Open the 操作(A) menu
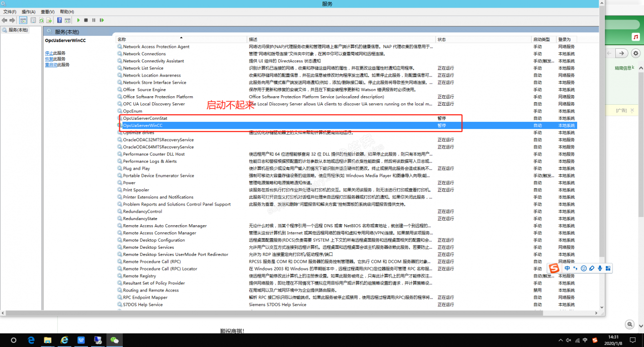Image resolution: width=644 pixels, height=347 pixels. click(29, 12)
